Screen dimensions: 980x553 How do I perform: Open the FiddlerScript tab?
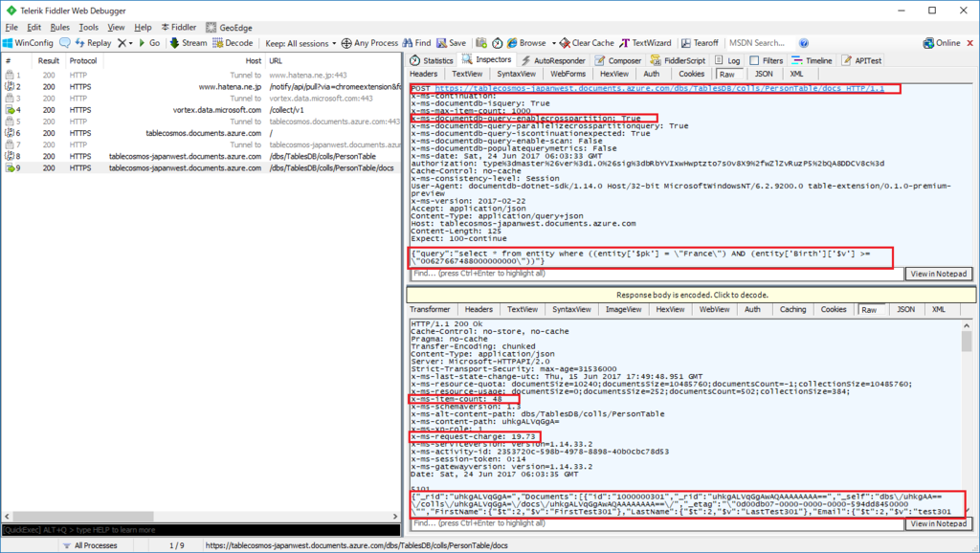pos(678,60)
